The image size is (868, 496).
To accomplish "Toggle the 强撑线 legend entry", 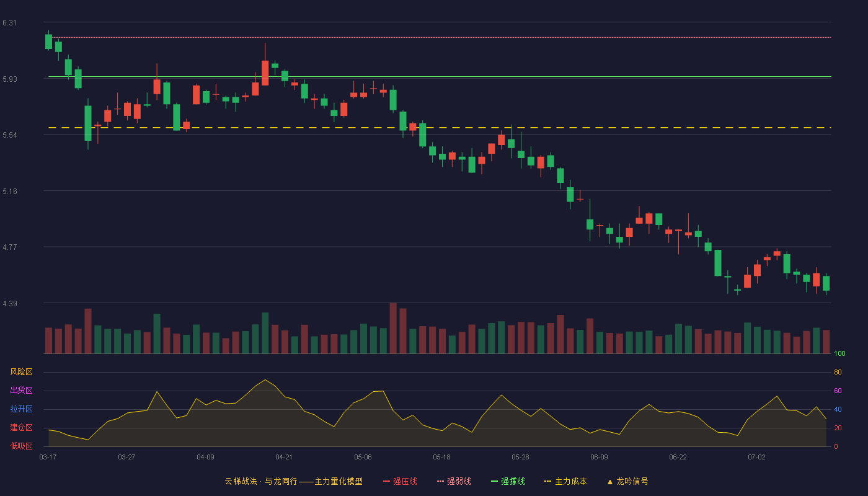I will click(x=508, y=481).
